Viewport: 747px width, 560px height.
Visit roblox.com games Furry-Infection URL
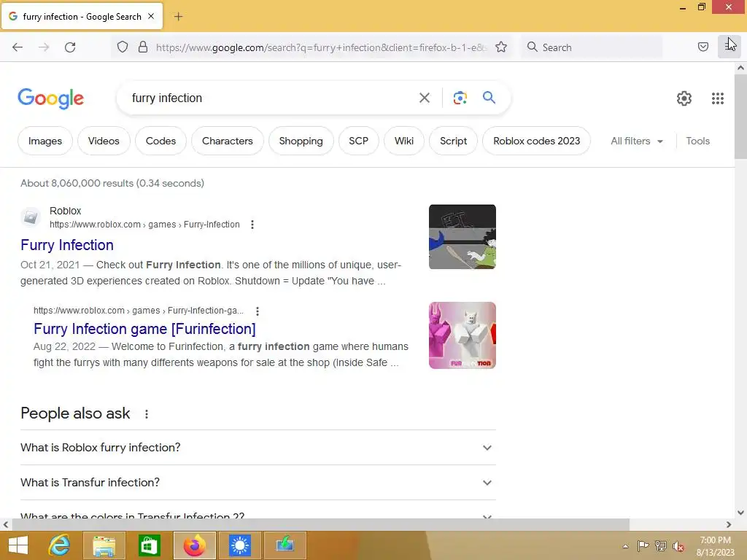(x=144, y=225)
